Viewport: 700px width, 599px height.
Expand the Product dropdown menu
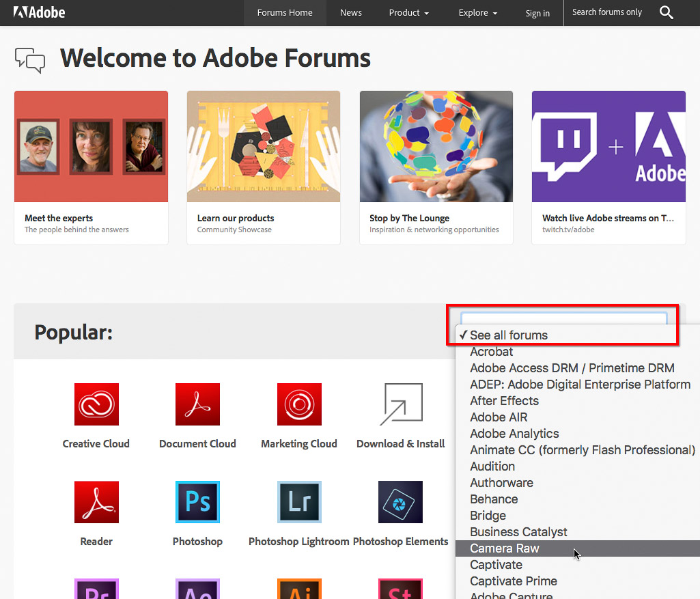pyautogui.click(x=409, y=12)
